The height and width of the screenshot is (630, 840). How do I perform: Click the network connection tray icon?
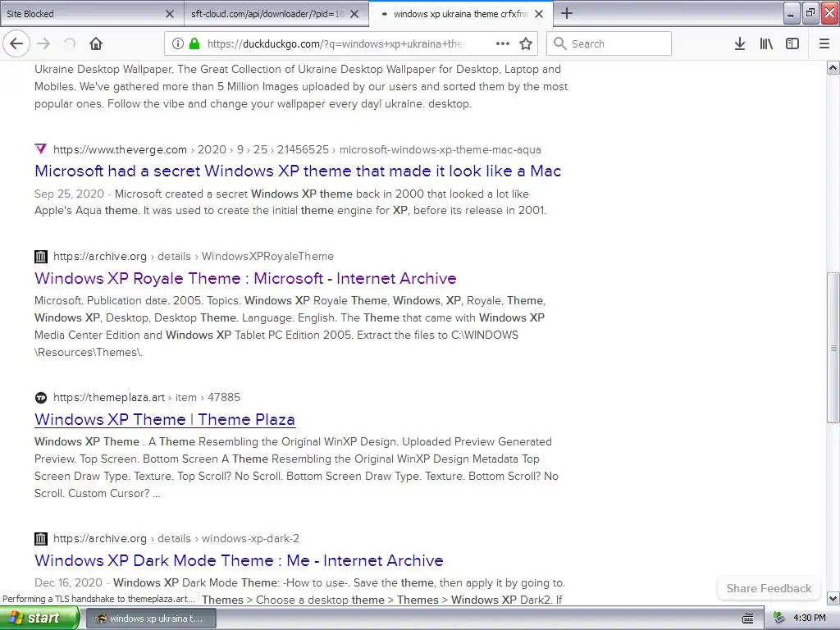tap(779, 619)
